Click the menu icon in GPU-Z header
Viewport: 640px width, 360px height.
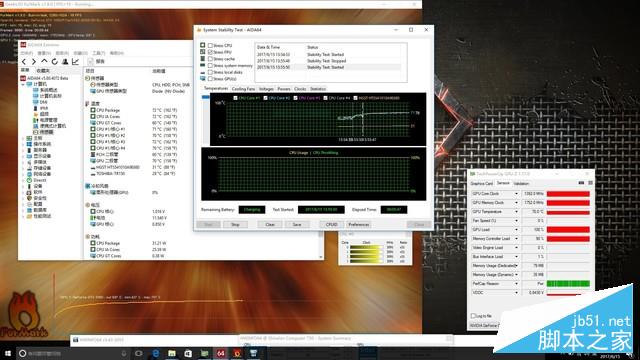pyautogui.click(x=590, y=183)
